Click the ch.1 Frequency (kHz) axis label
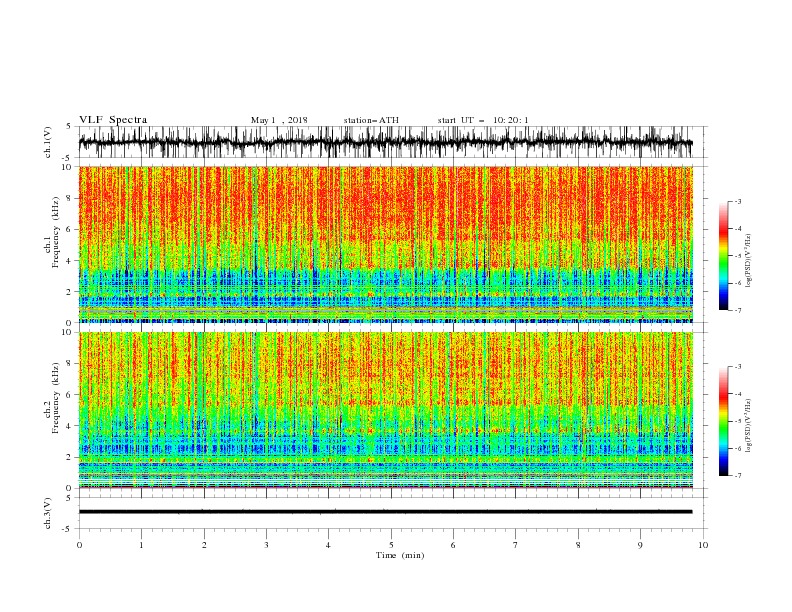792x612 pixels. click(52, 232)
